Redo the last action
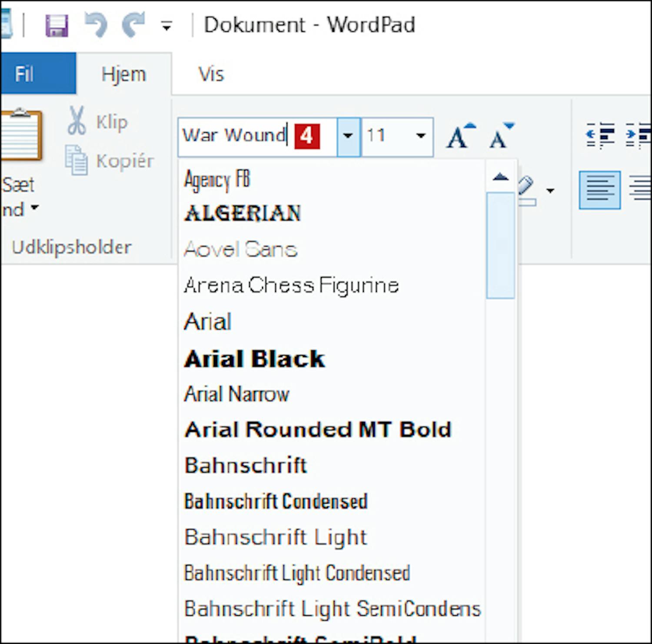Image resolution: width=652 pixels, height=644 pixels. (133, 25)
